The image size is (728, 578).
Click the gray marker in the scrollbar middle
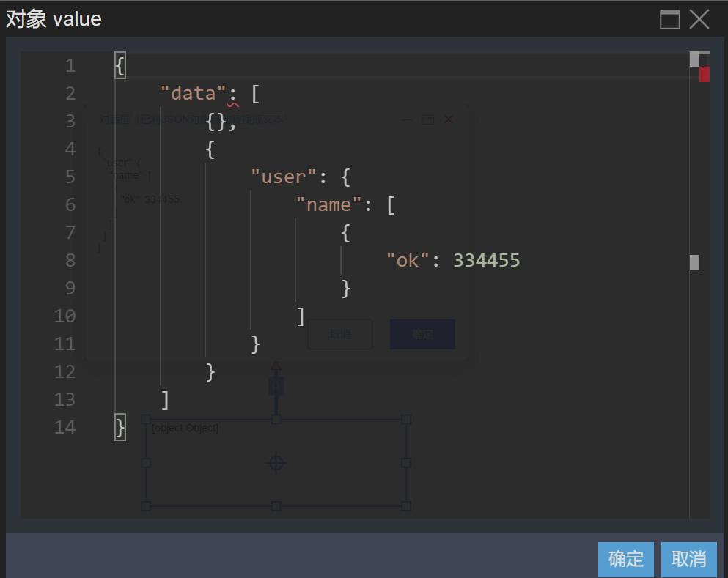pyautogui.click(x=694, y=262)
